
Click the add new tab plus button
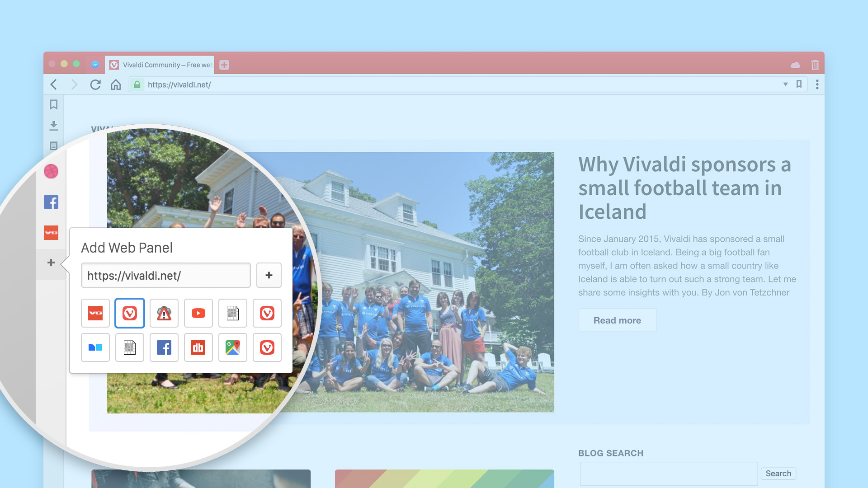224,64
